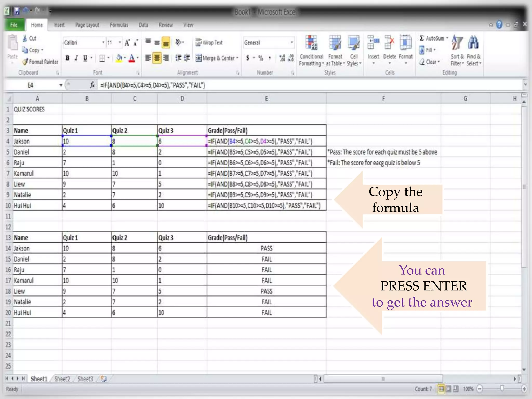Open the Calibri font name dropdown
Image resolution: width=532 pixels, height=399 pixels.
[103, 42]
